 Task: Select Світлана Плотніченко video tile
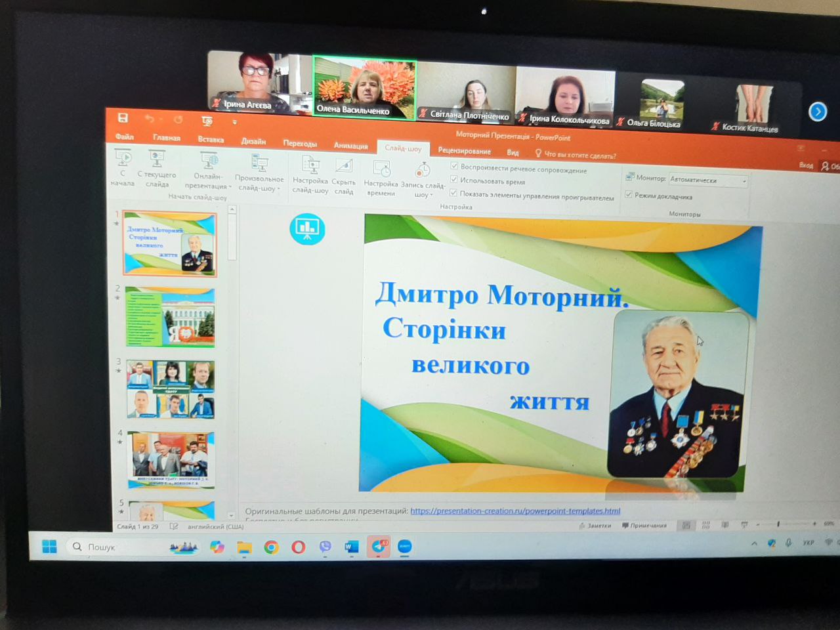coord(465,93)
